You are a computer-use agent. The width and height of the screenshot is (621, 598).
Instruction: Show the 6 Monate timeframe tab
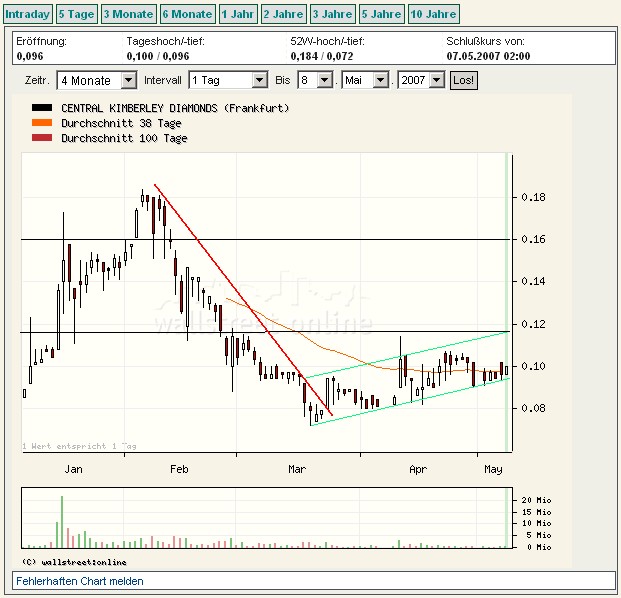point(187,14)
